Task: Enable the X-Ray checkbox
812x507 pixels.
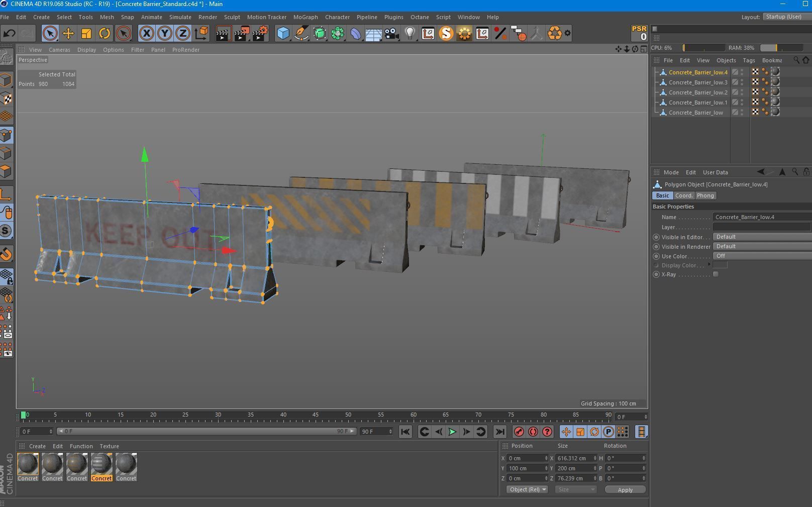Action: 716,274
